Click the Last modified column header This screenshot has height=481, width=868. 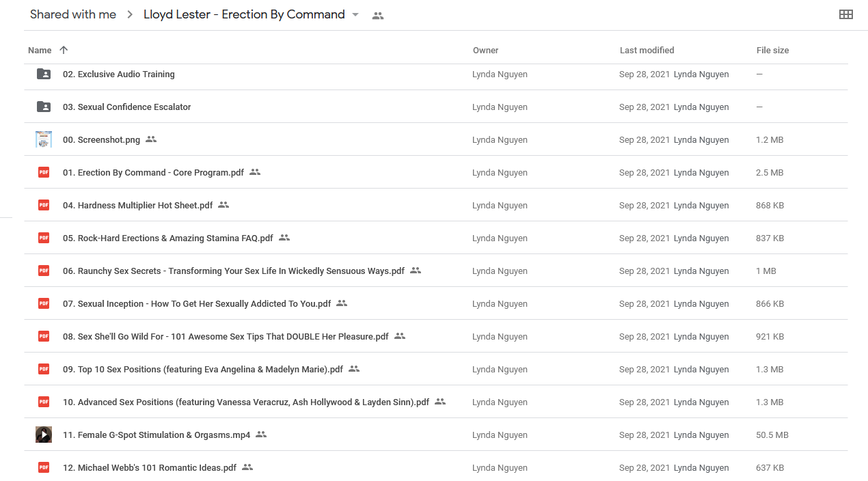click(647, 50)
